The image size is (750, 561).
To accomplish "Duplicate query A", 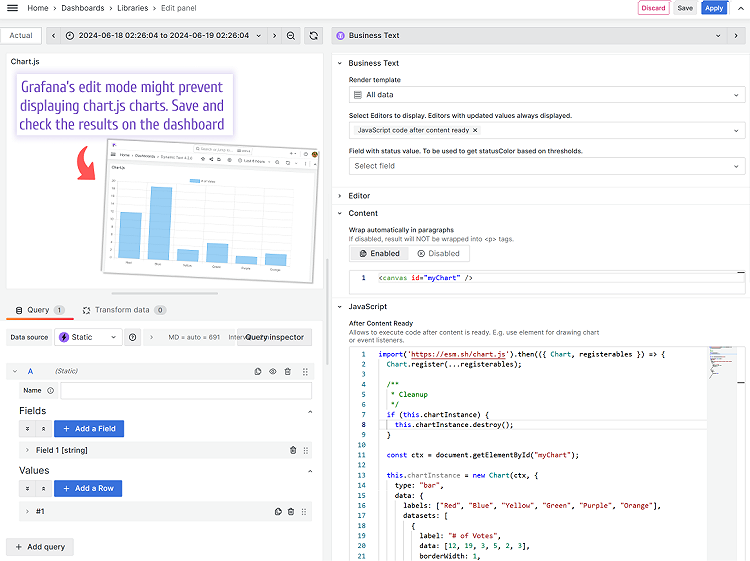I will pos(258,371).
